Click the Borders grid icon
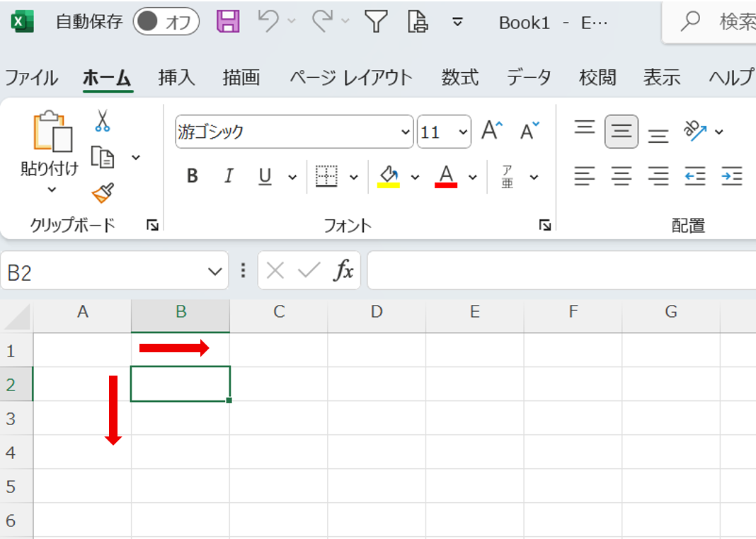This screenshot has height=539, width=756. tap(326, 176)
